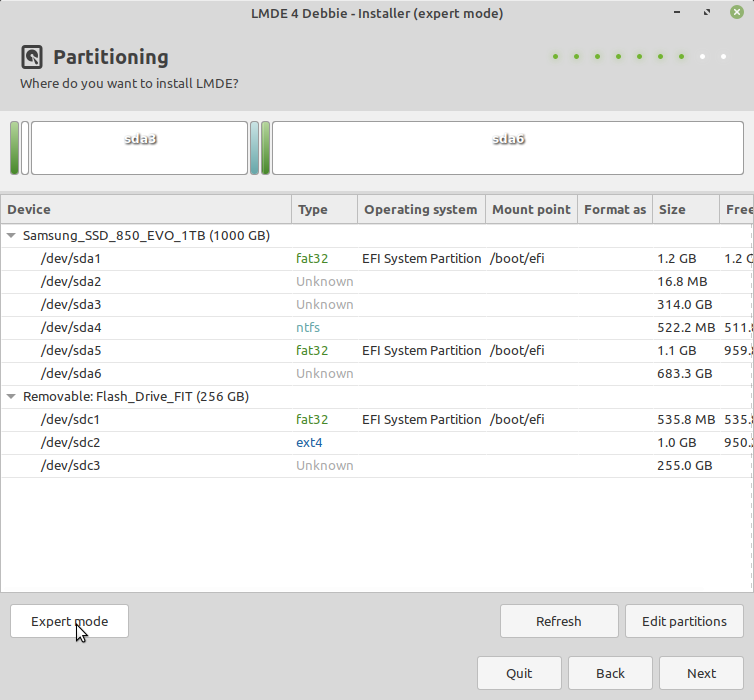Sort by the Type column header
The image size is (754, 700).
coord(324,210)
